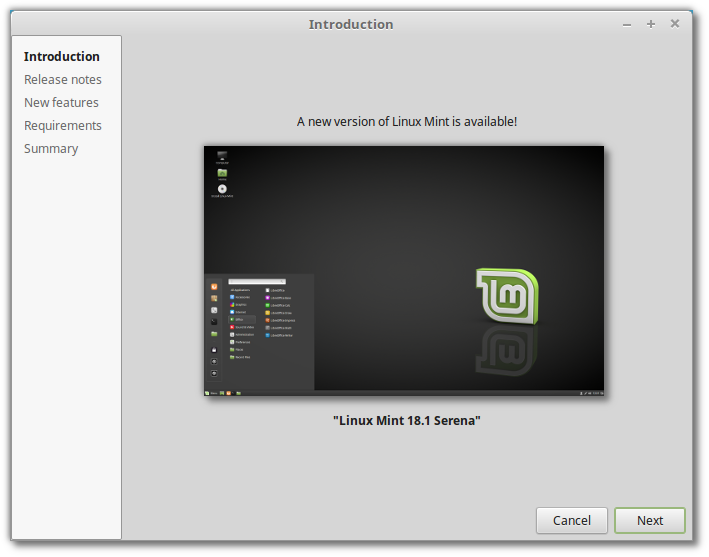Click the Introduction window title text

click(351, 24)
